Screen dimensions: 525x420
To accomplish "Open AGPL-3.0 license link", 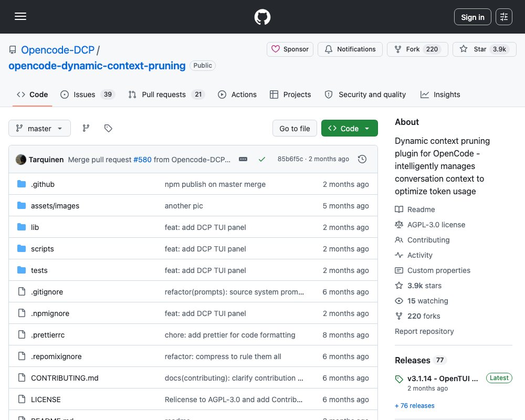I will point(430,225).
